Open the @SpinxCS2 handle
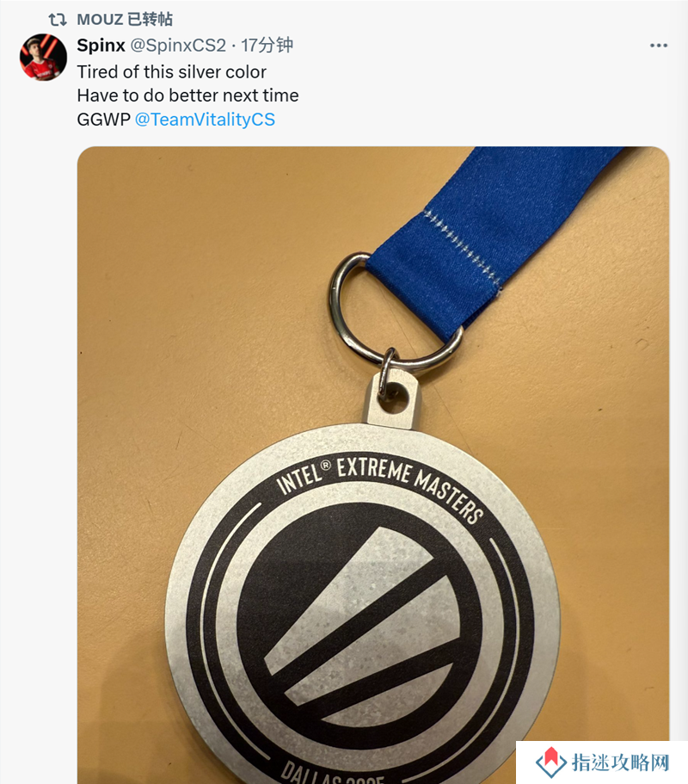Screen dimensions: 688x784 [x=178, y=46]
